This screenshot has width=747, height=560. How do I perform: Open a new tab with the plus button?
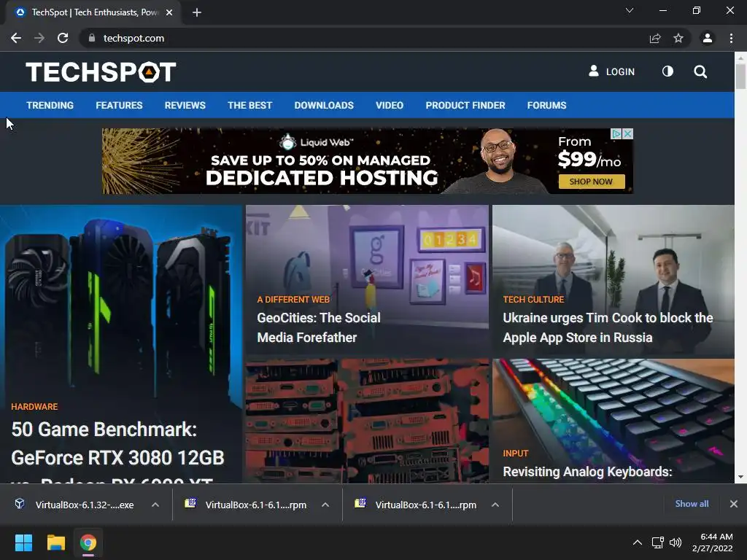pyautogui.click(x=197, y=12)
